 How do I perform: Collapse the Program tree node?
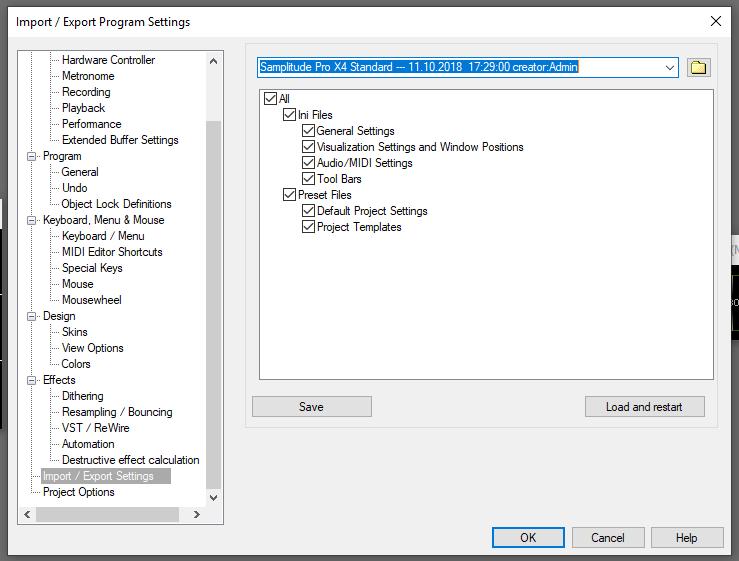pyautogui.click(x=32, y=156)
